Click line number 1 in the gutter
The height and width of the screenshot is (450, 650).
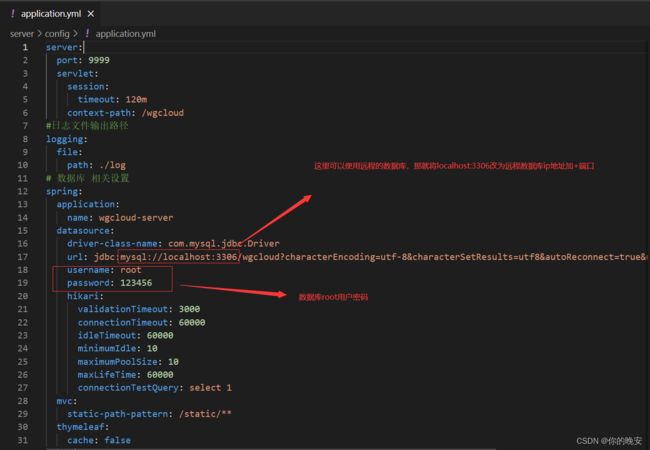(25, 47)
